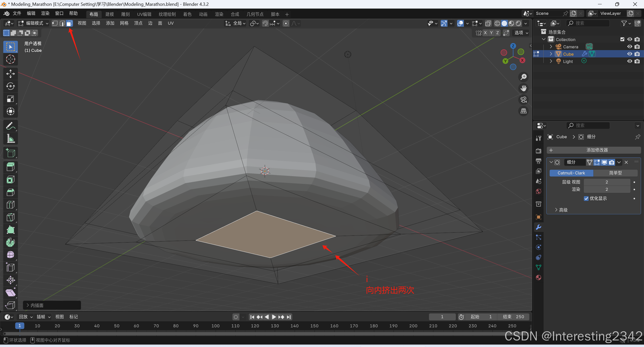Toggle Collection exclude checkbox in outliner
The image size is (644, 347).
pyautogui.click(x=622, y=39)
